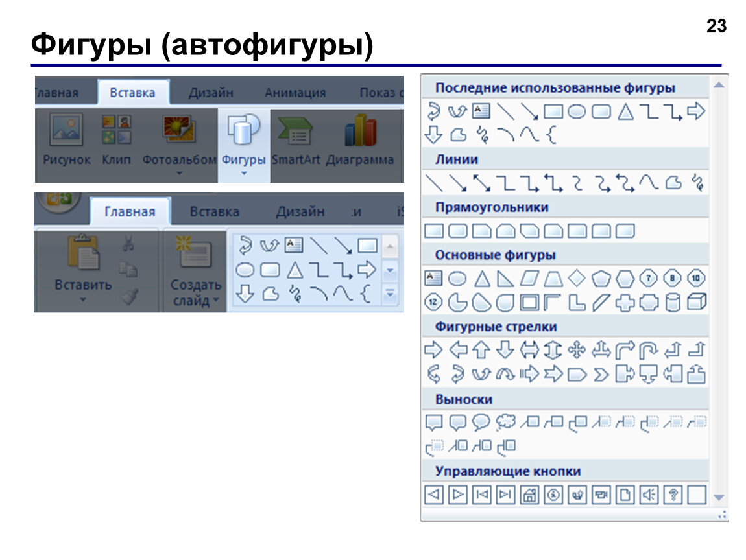Image resolution: width=746 pixels, height=560 pixels.
Task: Select the scribble tool under Линии
Action: [697, 183]
